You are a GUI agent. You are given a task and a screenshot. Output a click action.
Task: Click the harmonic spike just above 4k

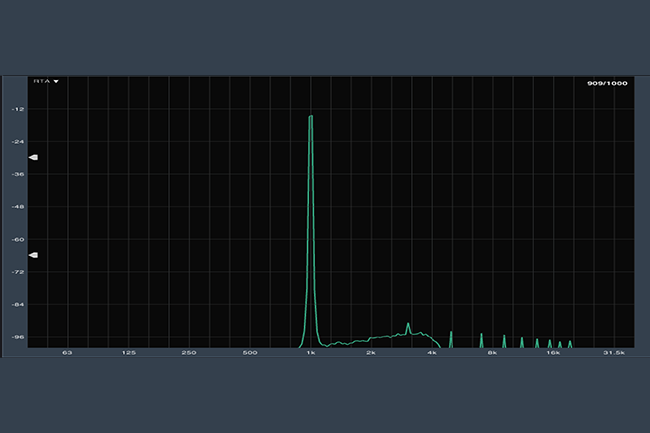click(451, 333)
